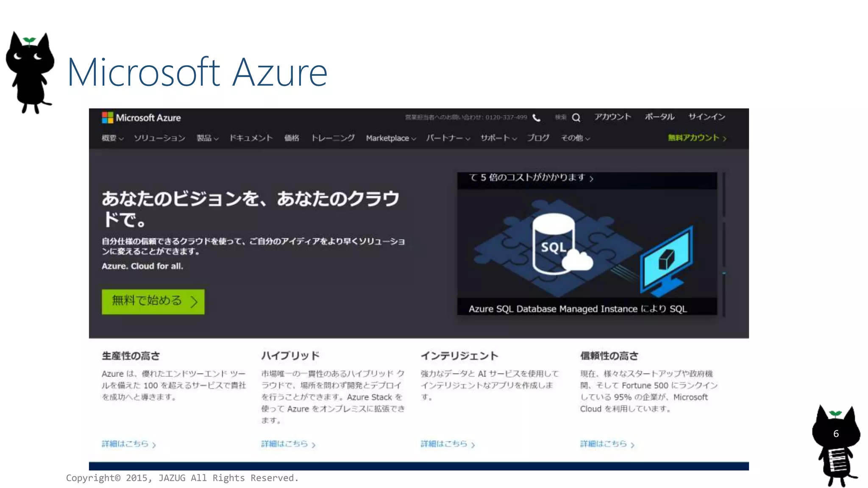This screenshot has height=488, width=868.
Task: Click the 信頼性の高さ heading
Action: point(609,356)
